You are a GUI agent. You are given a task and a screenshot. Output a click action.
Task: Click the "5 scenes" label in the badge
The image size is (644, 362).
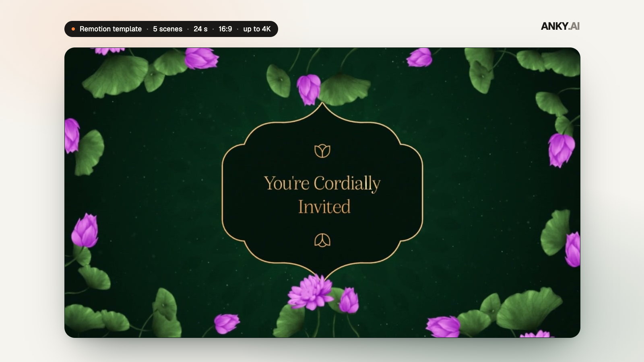point(167,29)
